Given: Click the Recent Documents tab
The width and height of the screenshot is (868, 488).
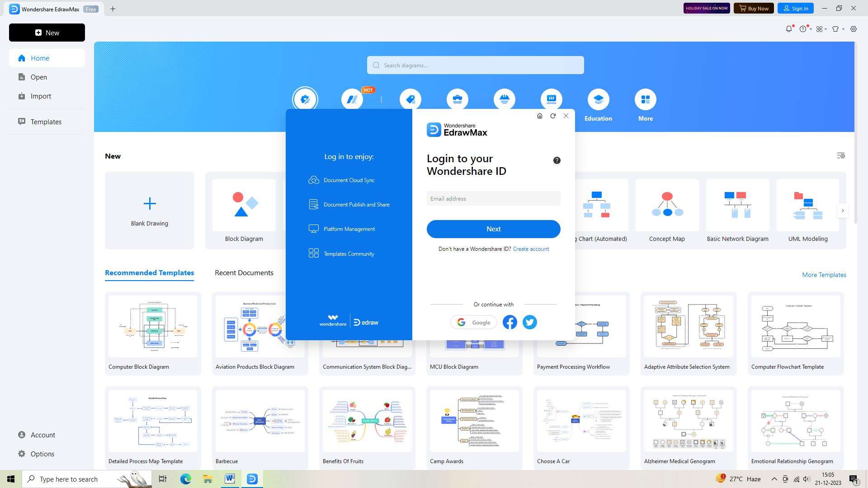Looking at the screenshot, I should (244, 272).
